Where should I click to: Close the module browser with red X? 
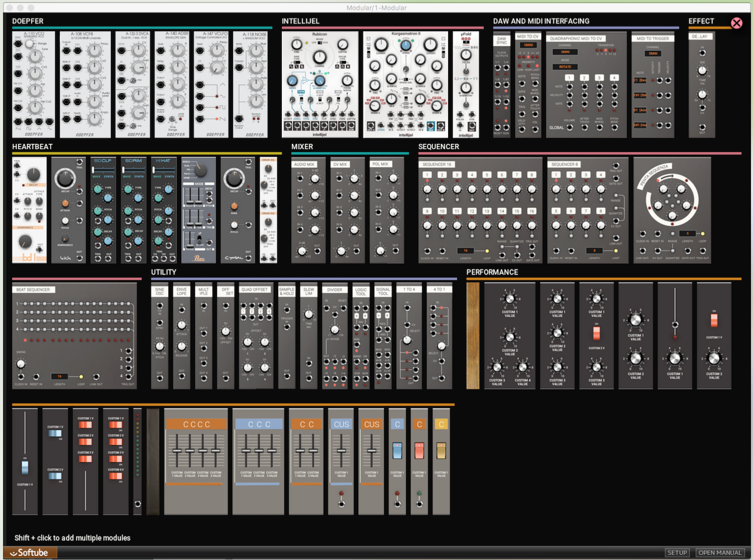coord(736,23)
